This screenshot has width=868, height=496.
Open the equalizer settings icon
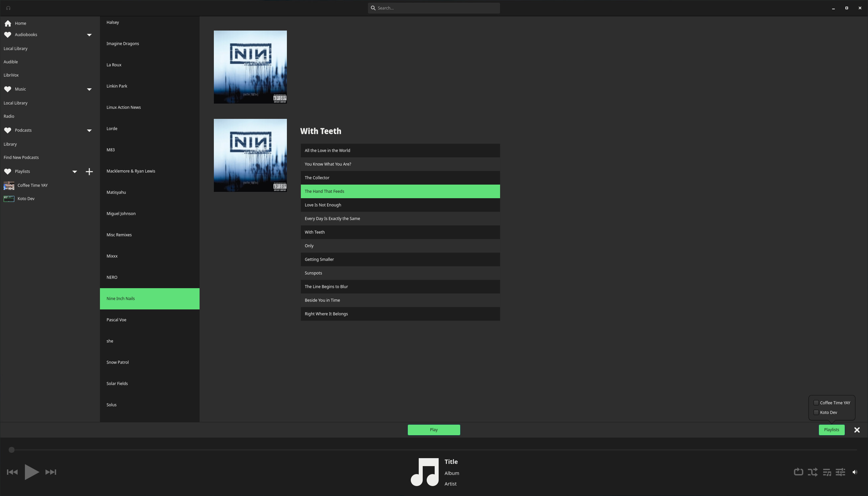click(x=840, y=472)
